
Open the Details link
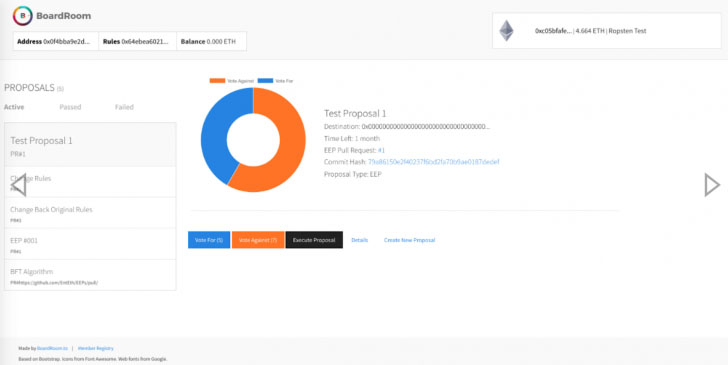359,240
